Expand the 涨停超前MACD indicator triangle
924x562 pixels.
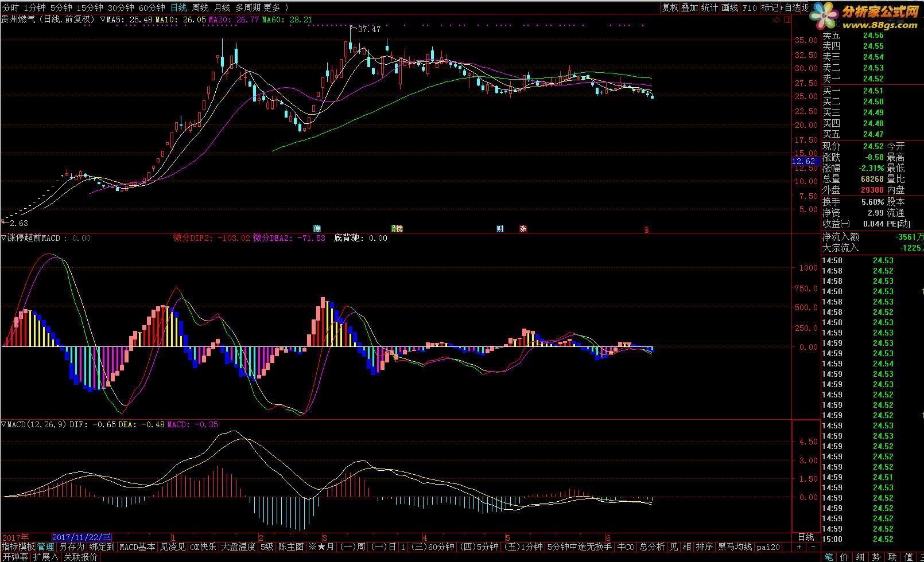(3, 238)
